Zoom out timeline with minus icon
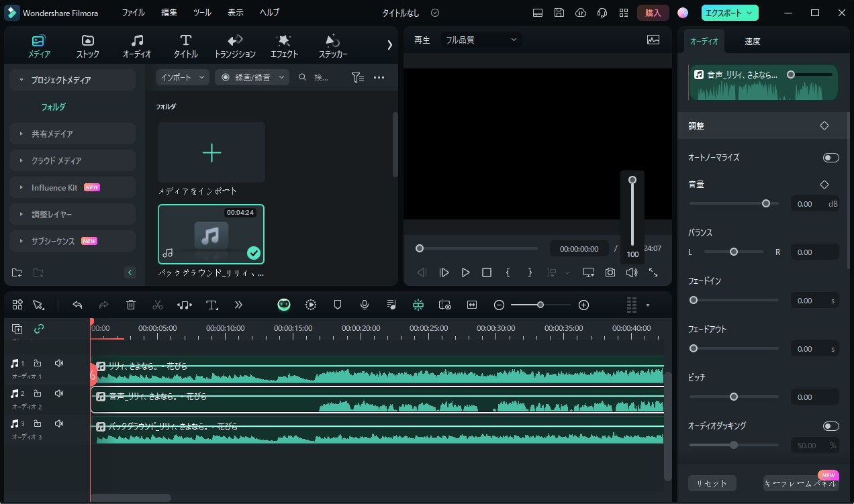Viewport: 854px width, 504px height. pyautogui.click(x=499, y=305)
